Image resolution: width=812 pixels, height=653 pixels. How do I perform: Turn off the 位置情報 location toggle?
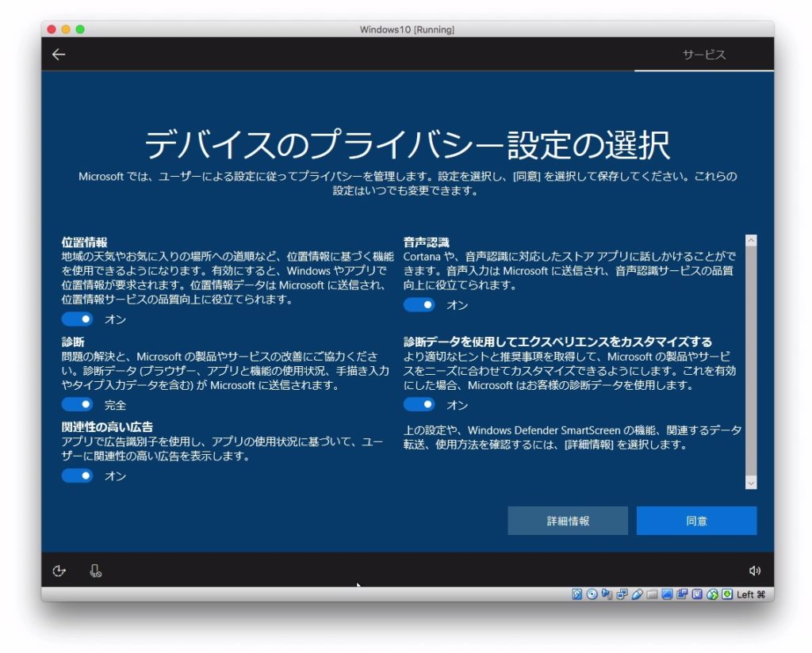pos(77,319)
